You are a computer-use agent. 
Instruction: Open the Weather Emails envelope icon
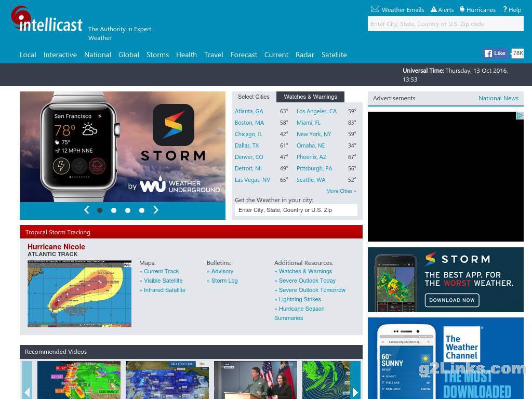[x=375, y=9]
